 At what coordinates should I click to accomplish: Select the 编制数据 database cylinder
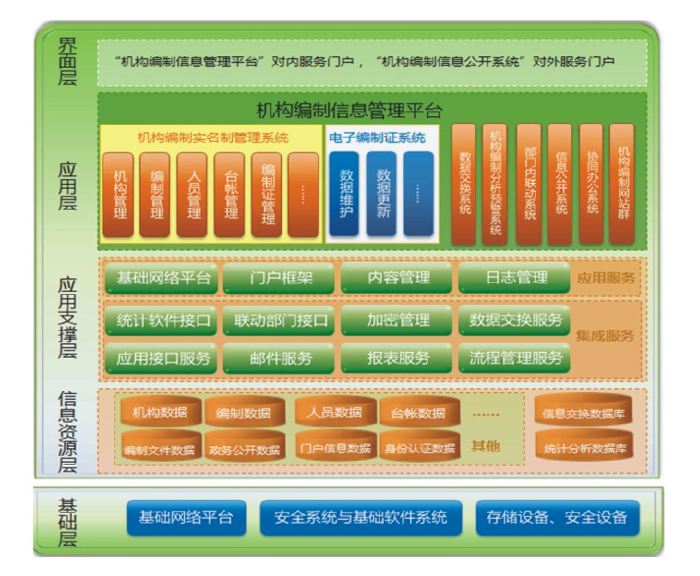244,413
